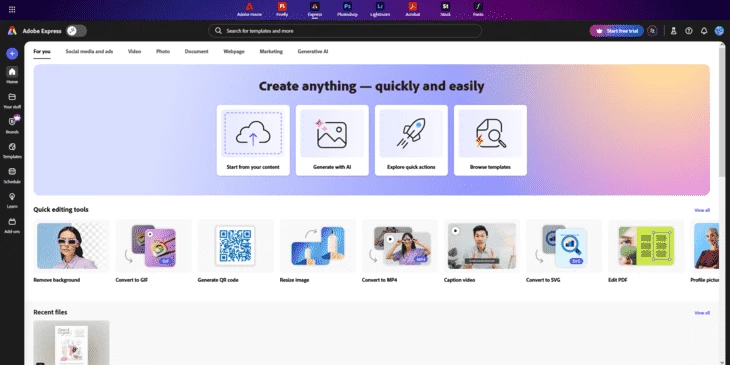Go to Home in the sidebar

(12, 75)
